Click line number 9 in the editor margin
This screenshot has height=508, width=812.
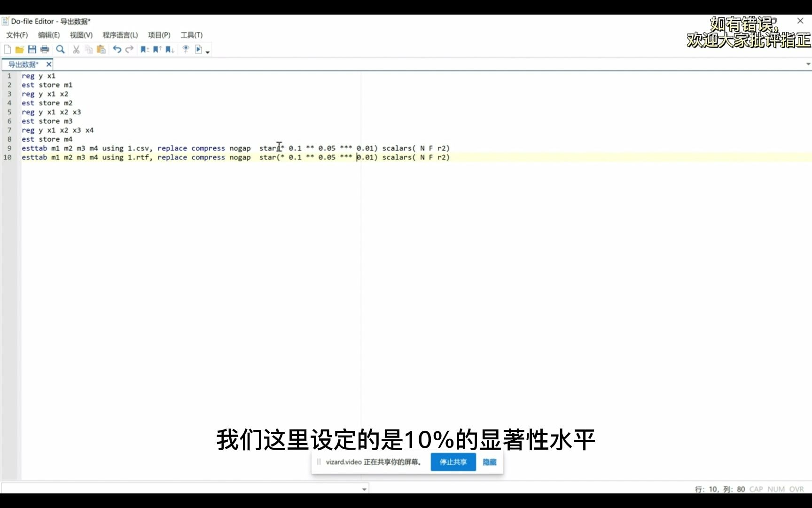(9, 148)
